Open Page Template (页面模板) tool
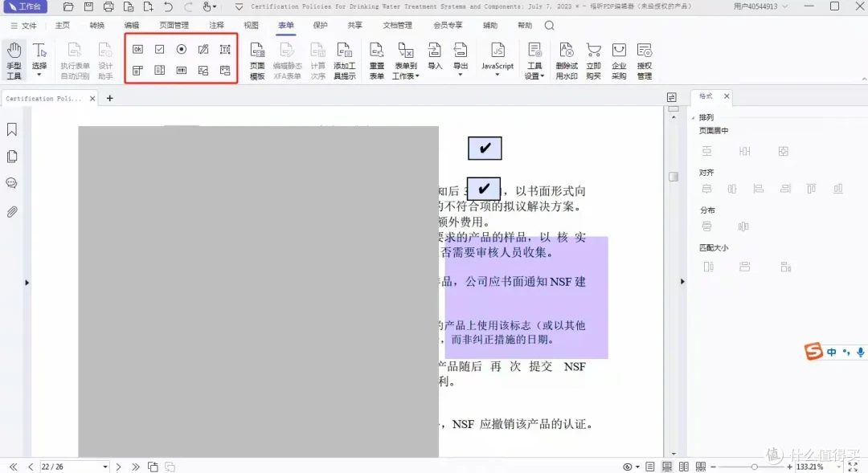This screenshot has height=473, width=868. click(257, 61)
